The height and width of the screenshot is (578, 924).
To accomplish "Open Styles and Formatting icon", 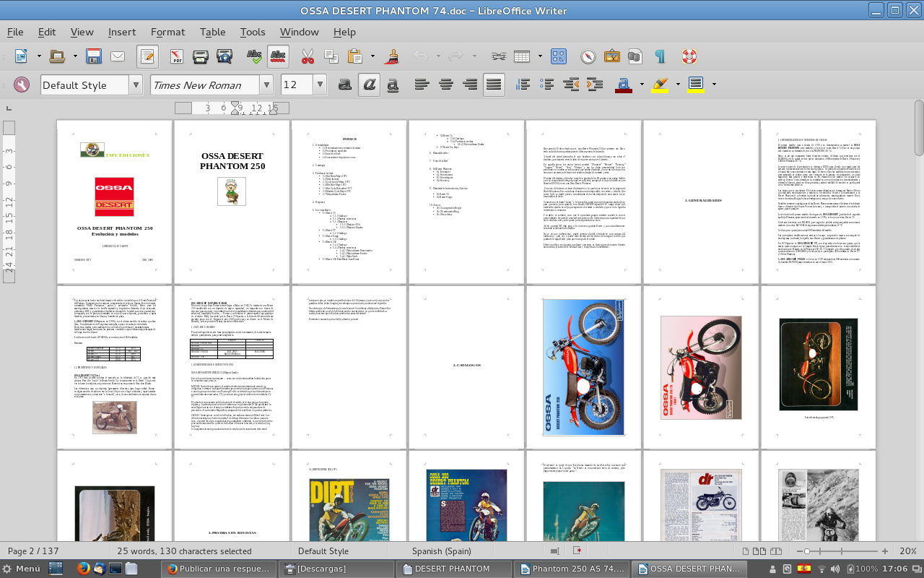I will [x=22, y=85].
